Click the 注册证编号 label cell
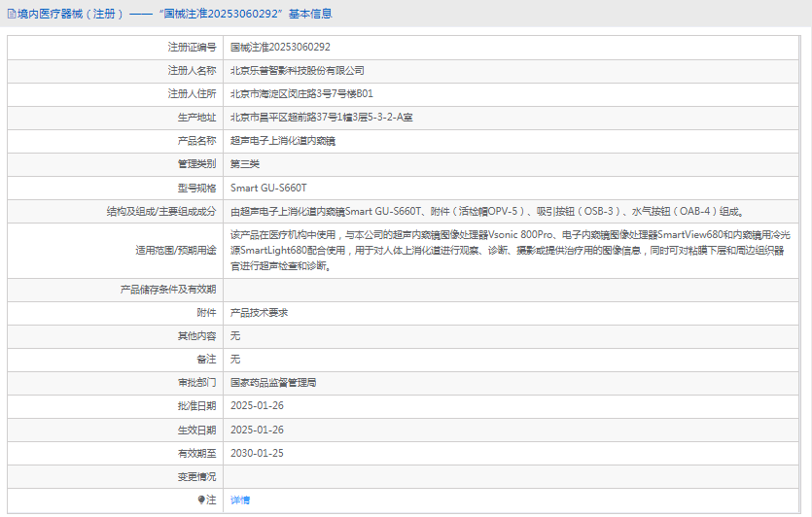 [x=192, y=47]
